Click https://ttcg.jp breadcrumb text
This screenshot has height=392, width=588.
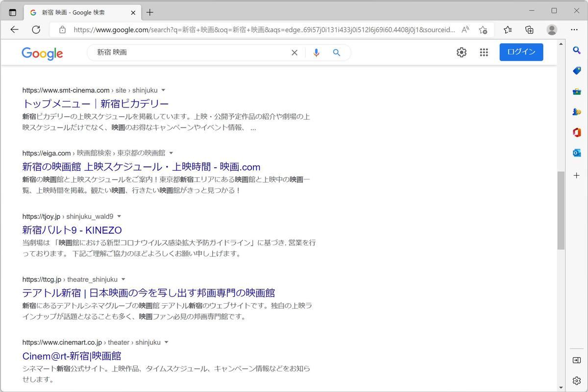click(42, 280)
